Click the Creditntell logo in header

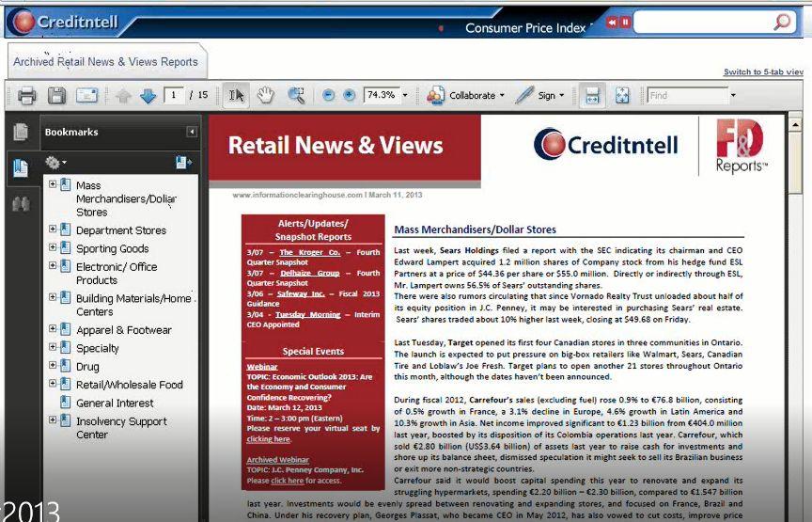tap(65, 22)
